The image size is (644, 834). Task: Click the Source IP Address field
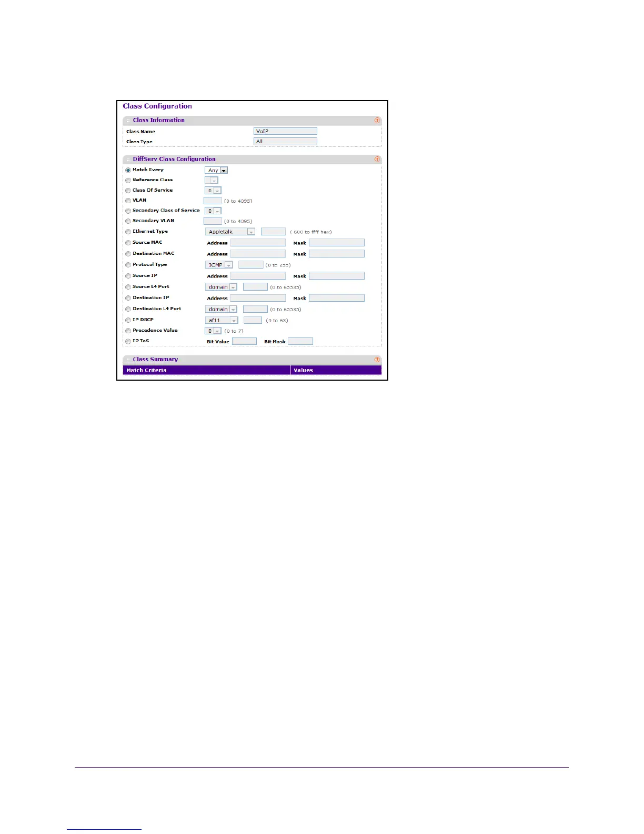[x=258, y=276]
